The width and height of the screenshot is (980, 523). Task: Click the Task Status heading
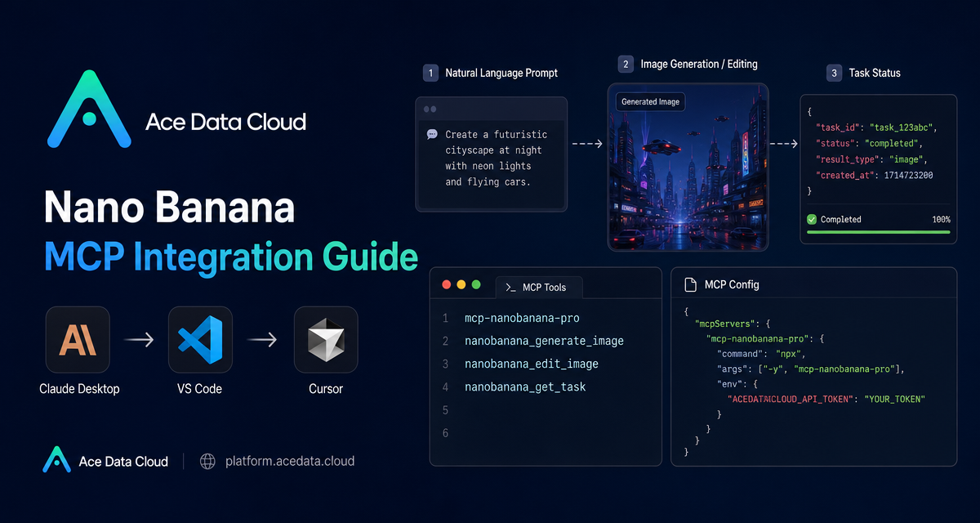[x=875, y=73]
